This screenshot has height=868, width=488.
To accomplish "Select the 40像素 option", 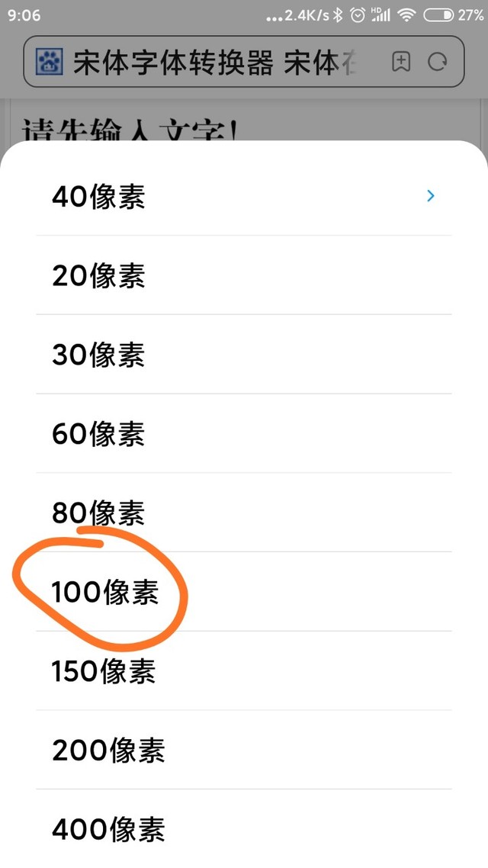I will pos(98,197).
